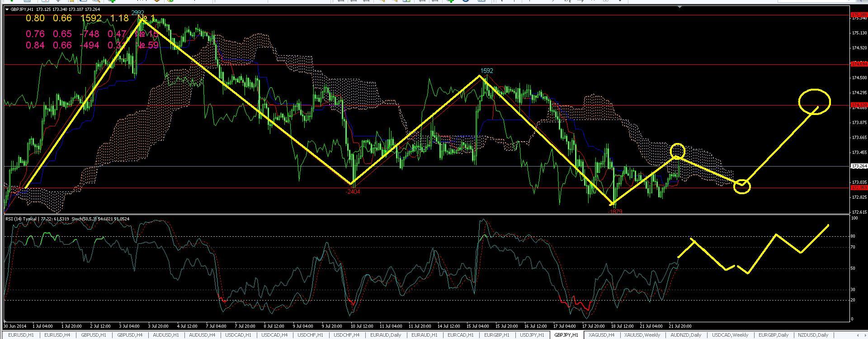Select the 1592 swing high label
The height and width of the screenshot is (339, 868).
coord(486,71)
